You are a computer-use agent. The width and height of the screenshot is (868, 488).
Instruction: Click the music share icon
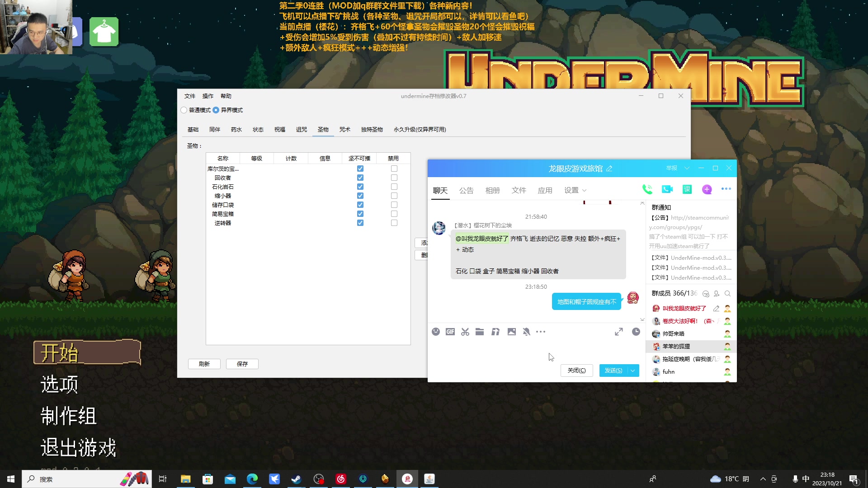[495, 332]
